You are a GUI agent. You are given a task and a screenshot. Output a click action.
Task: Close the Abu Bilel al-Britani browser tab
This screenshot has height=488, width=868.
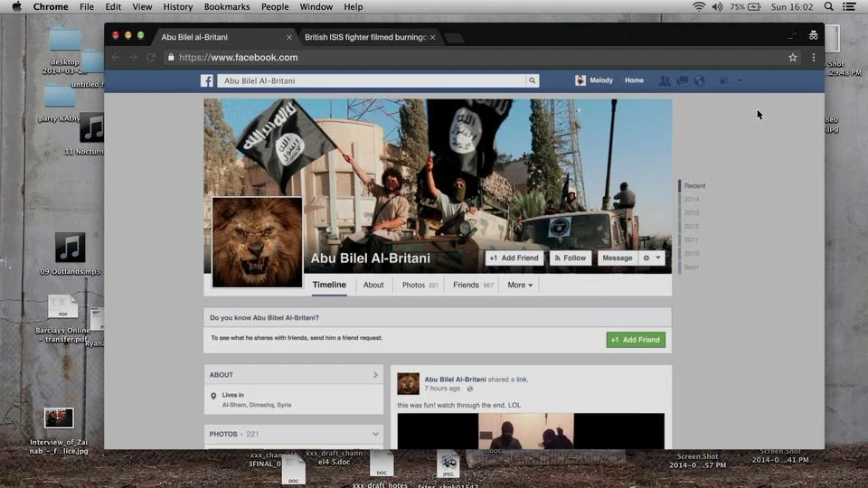tap(289, 38)
